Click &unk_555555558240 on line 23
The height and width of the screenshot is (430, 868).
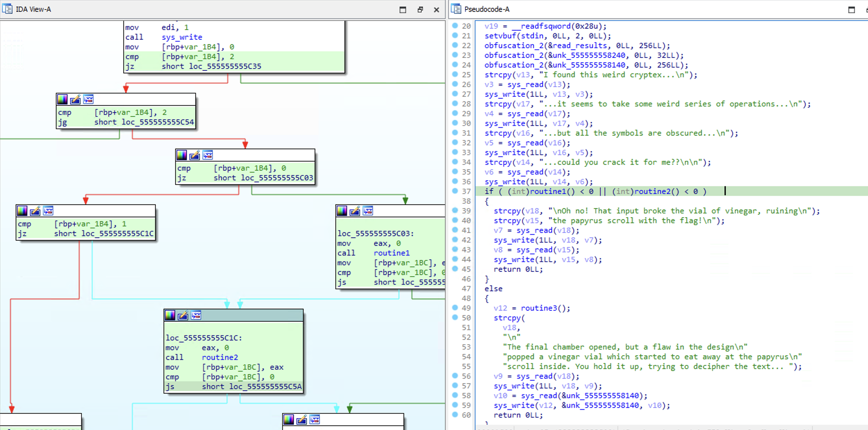point(586,55)
